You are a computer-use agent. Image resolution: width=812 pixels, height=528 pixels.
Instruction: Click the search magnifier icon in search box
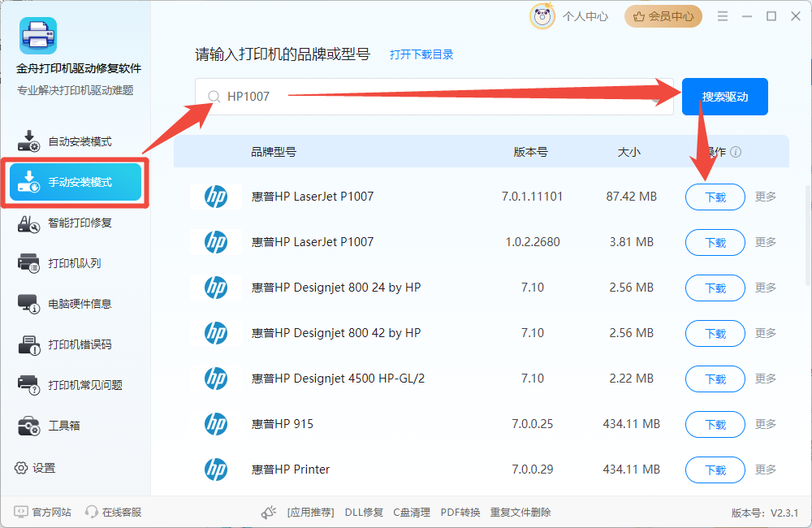[x=214, y=97]
